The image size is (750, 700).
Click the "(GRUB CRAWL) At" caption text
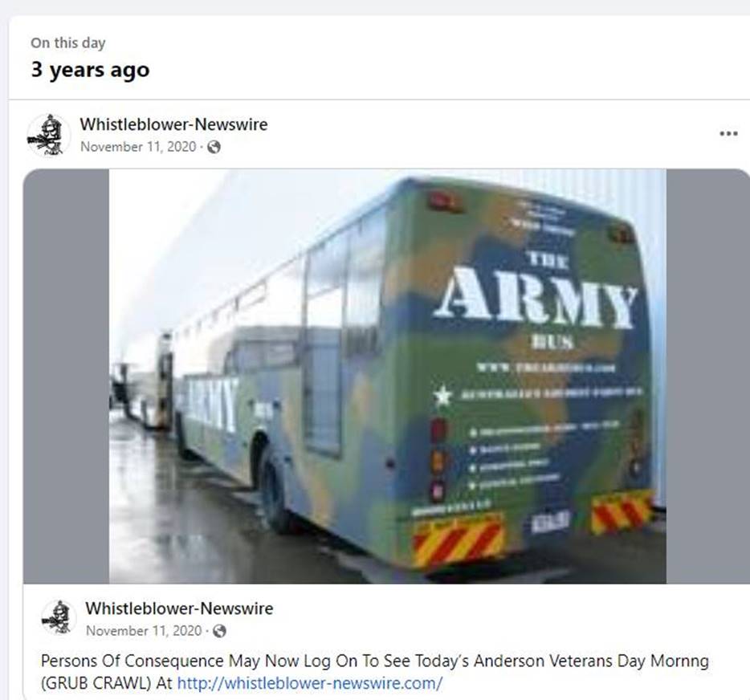[x=107, y=683]
